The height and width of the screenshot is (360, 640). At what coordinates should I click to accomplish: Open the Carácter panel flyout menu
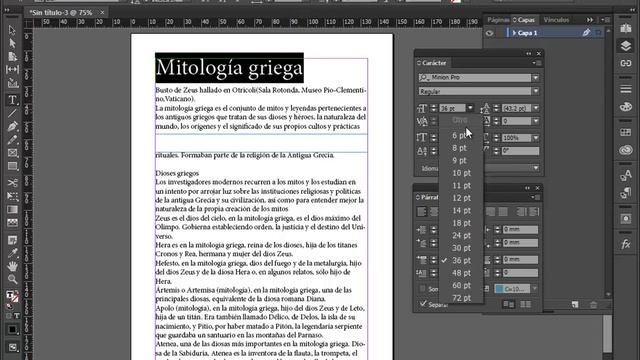(x=536, y=63)
